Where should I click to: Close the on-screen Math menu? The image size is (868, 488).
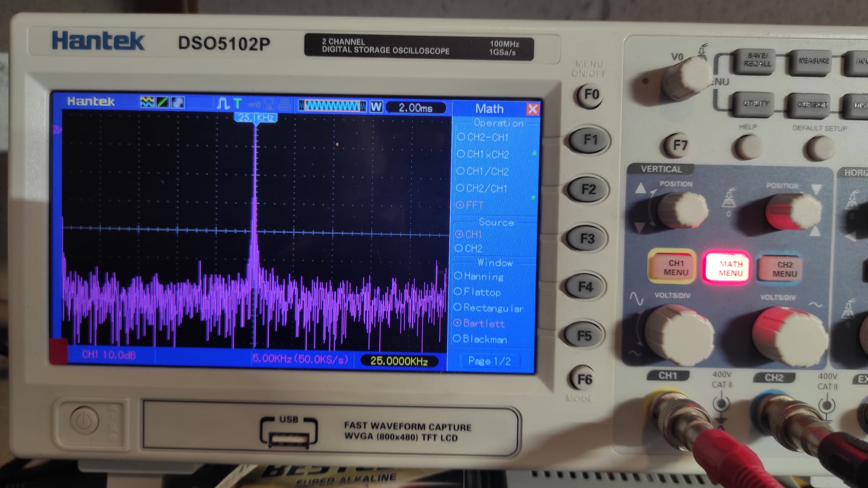point(533,109)
